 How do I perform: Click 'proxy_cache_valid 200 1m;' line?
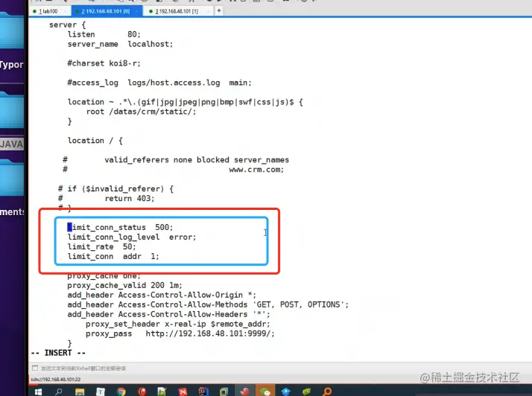[124, 286]
